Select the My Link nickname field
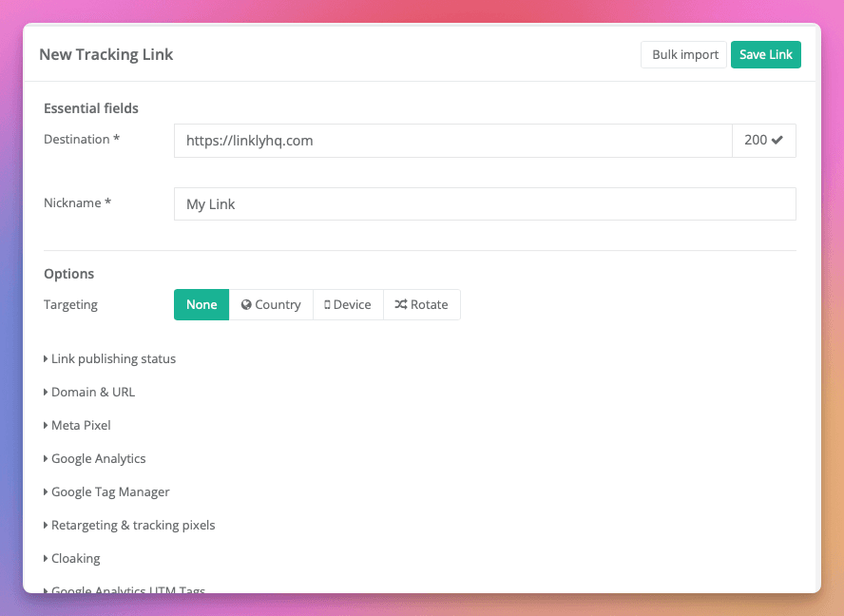The width and height of the screenshot is (844, 616). (485, 203)
